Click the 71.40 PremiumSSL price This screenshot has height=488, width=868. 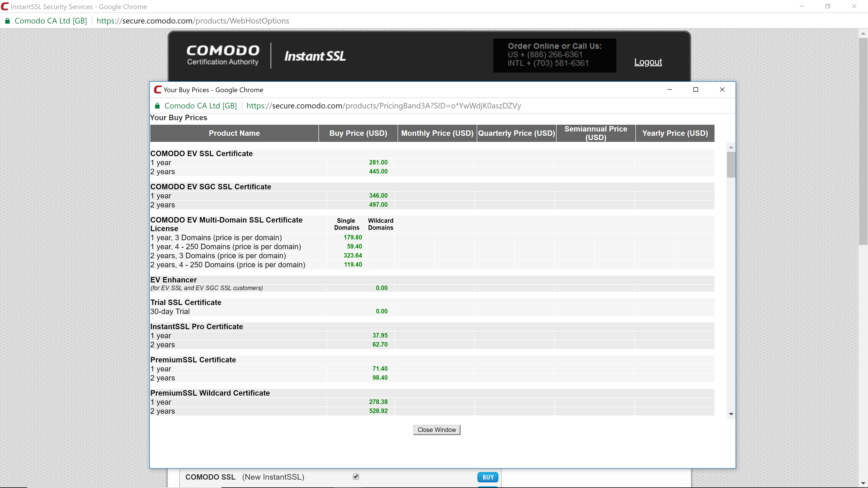pyautogui.click(x=380, y=369)
